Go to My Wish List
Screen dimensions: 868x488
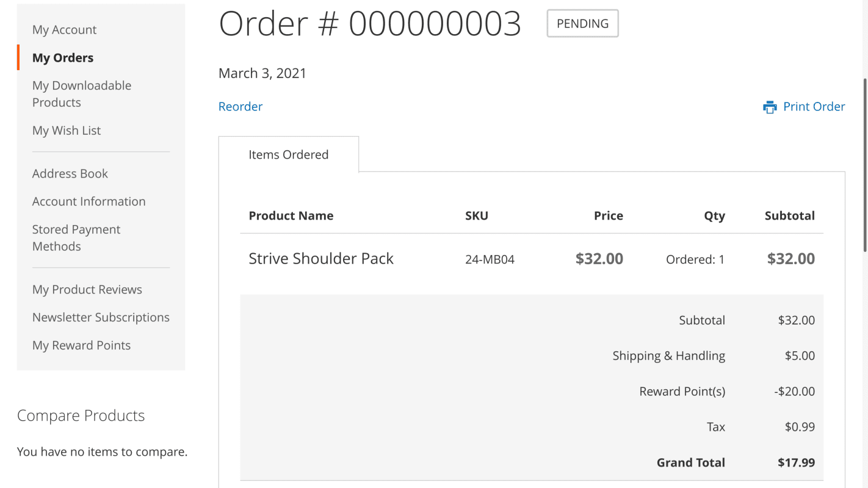(x=67, y=131)
